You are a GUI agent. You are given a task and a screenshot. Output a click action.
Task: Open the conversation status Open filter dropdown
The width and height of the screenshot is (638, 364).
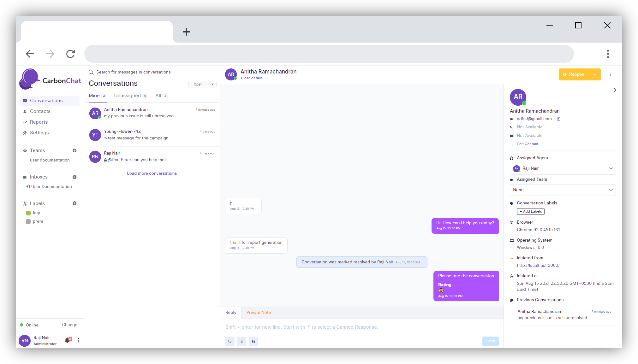point(202,84)
